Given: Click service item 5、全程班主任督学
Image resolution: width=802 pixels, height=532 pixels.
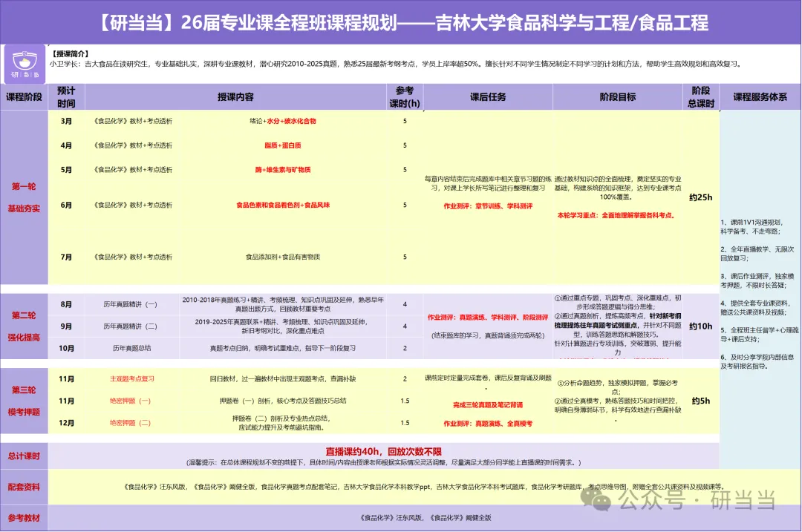Looking at the screenshot, I should tap(760, 334).
